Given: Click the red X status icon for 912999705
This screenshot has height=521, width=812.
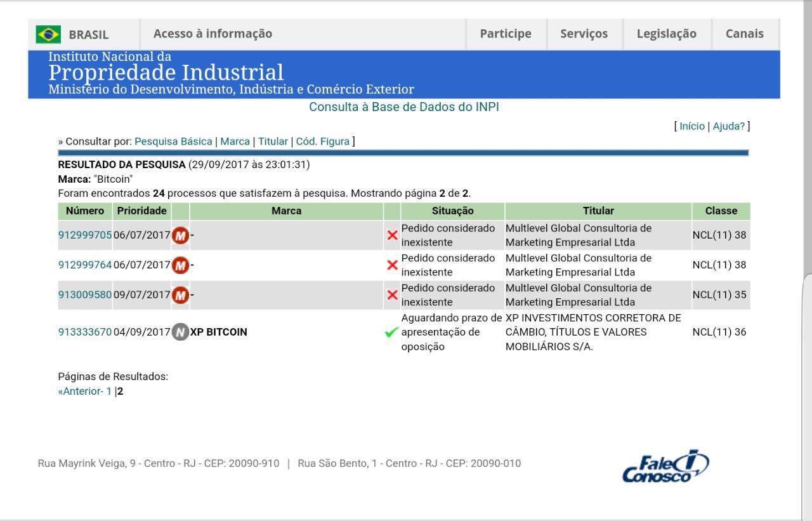Looking at the screenshot, I should [x=392, y=235].
